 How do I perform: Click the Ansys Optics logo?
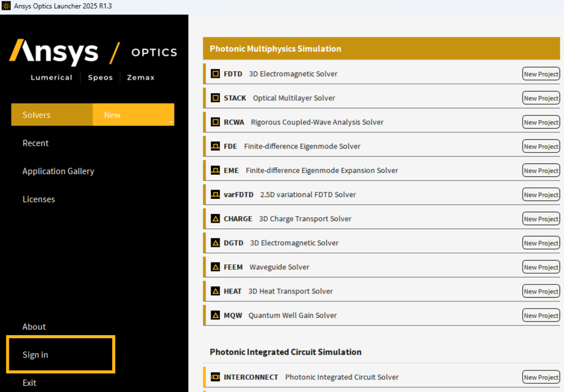coord(93,52)
